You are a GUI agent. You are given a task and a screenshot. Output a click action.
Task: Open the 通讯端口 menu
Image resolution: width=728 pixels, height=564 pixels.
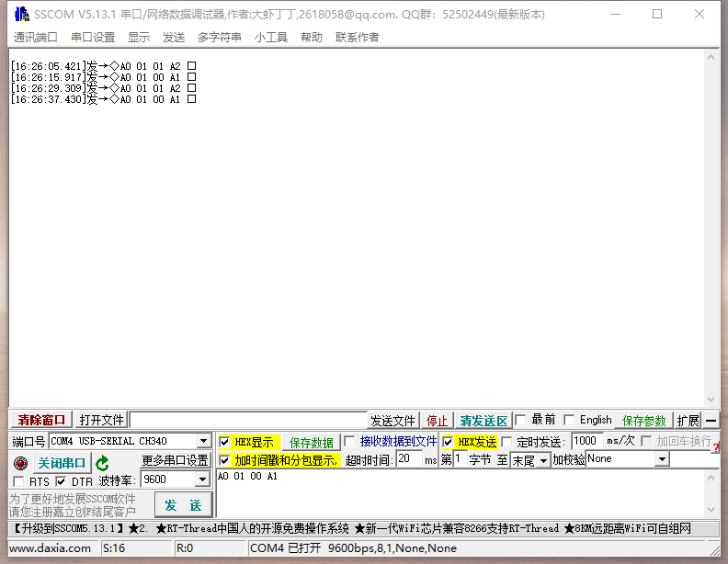click(35, 37)
